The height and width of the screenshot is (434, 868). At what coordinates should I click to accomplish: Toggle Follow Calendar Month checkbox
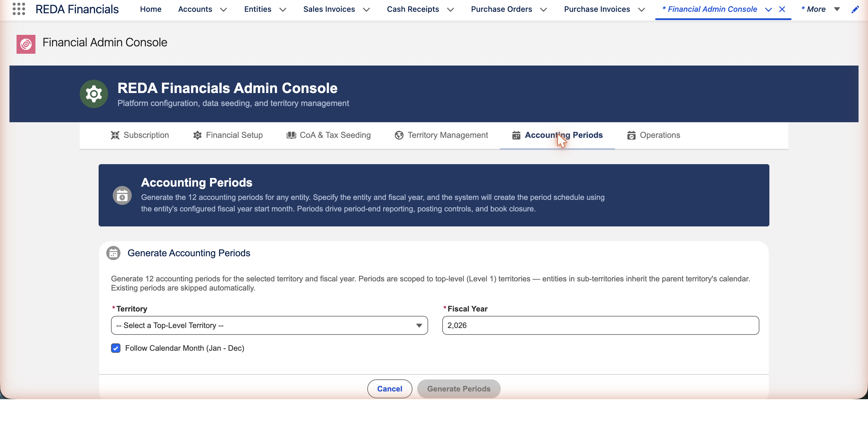click(115, 348)
